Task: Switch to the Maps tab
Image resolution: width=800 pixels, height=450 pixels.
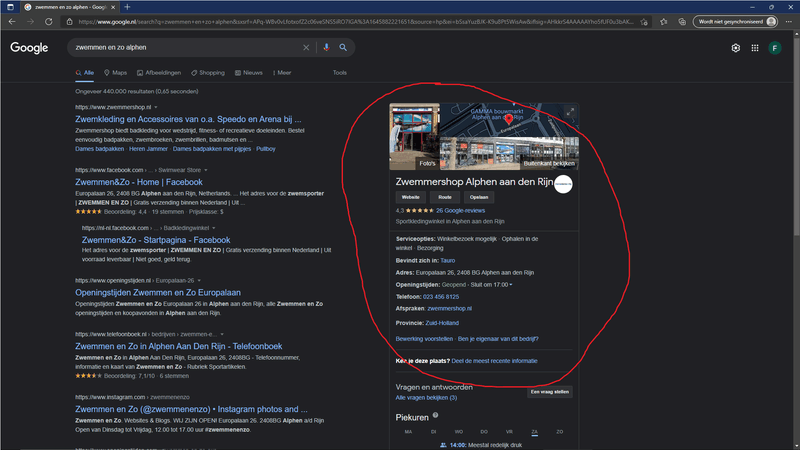Action: click(115, 73)
